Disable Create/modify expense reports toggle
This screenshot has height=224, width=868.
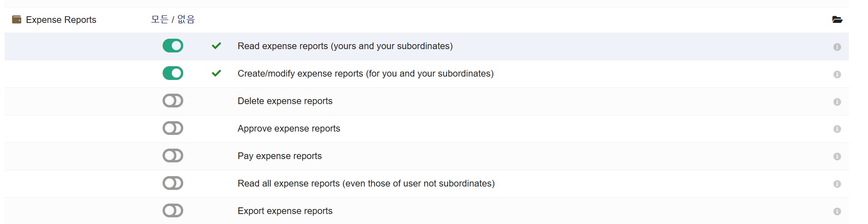click(x=173, y=73)
